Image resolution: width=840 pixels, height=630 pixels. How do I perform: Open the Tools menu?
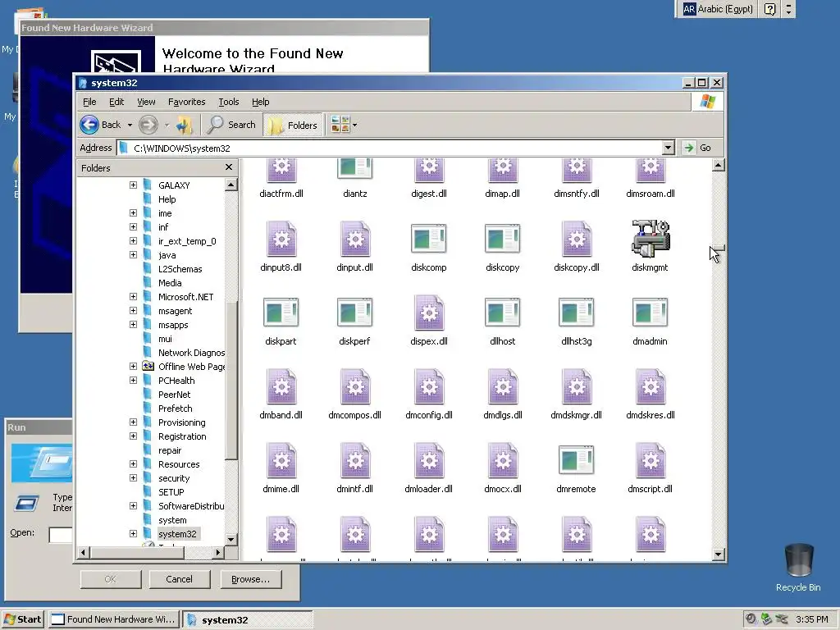228,102
